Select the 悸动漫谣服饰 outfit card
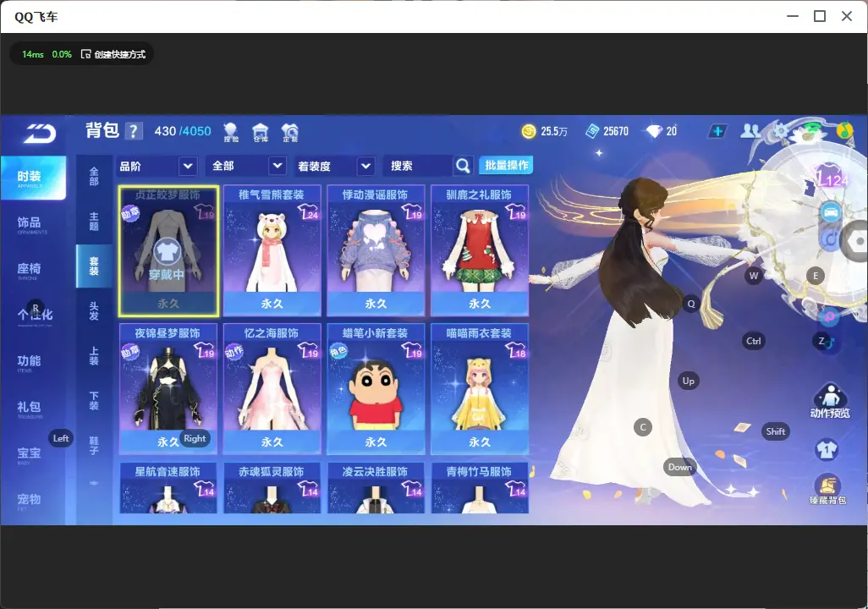 tap(376, 250)
